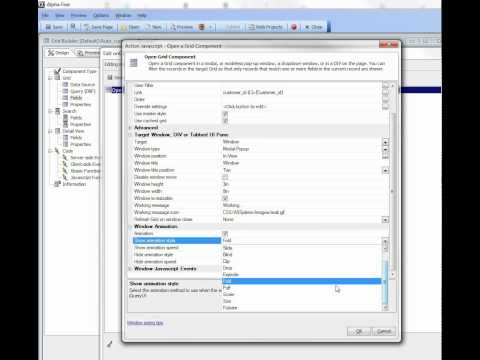Click the Cancel button
The image size is (480, 360).
pos(384,331)
